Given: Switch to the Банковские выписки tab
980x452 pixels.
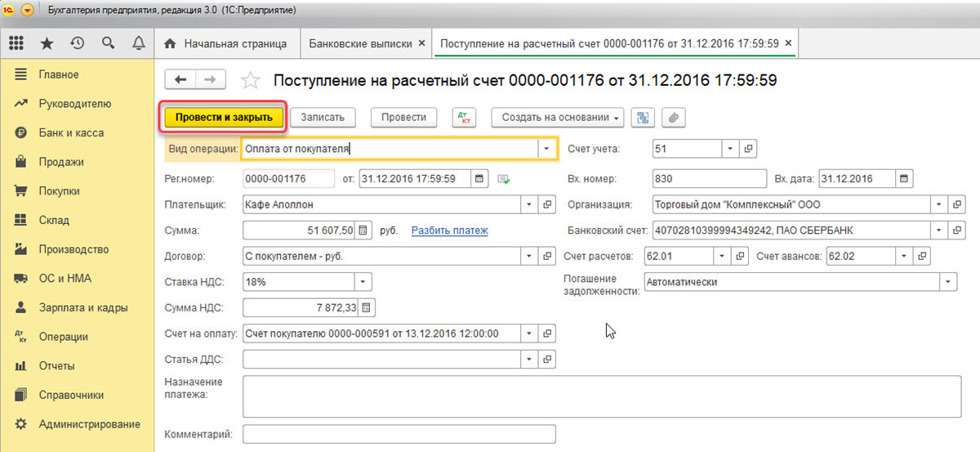Looking at the screenshot, I should (x=361, y=43).
